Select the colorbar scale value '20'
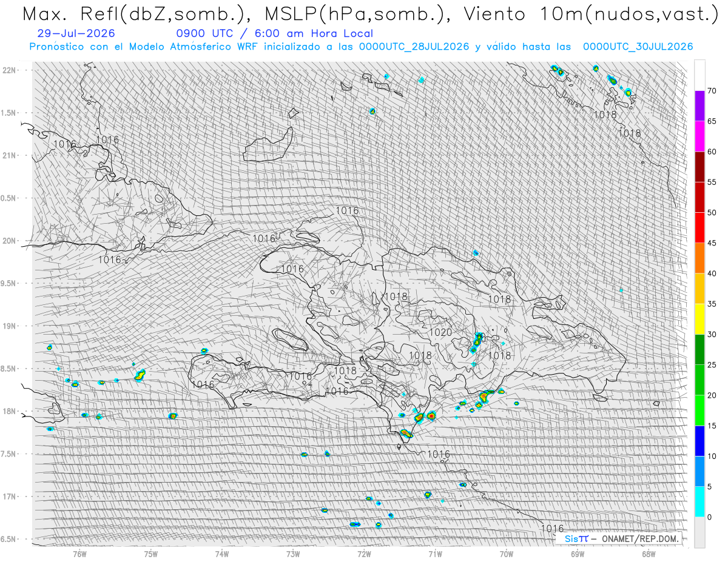 coord(712,395)
